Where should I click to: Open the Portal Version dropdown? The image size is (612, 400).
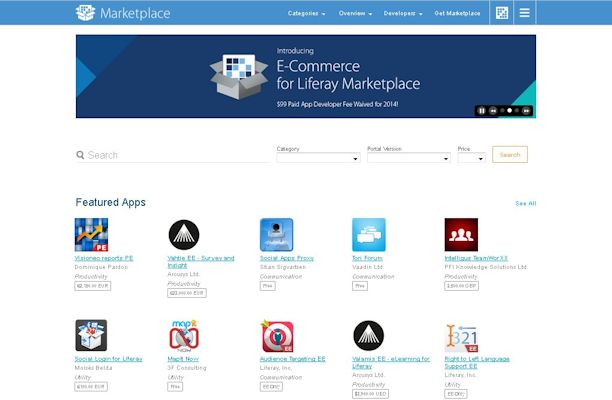tap(409, 158)
